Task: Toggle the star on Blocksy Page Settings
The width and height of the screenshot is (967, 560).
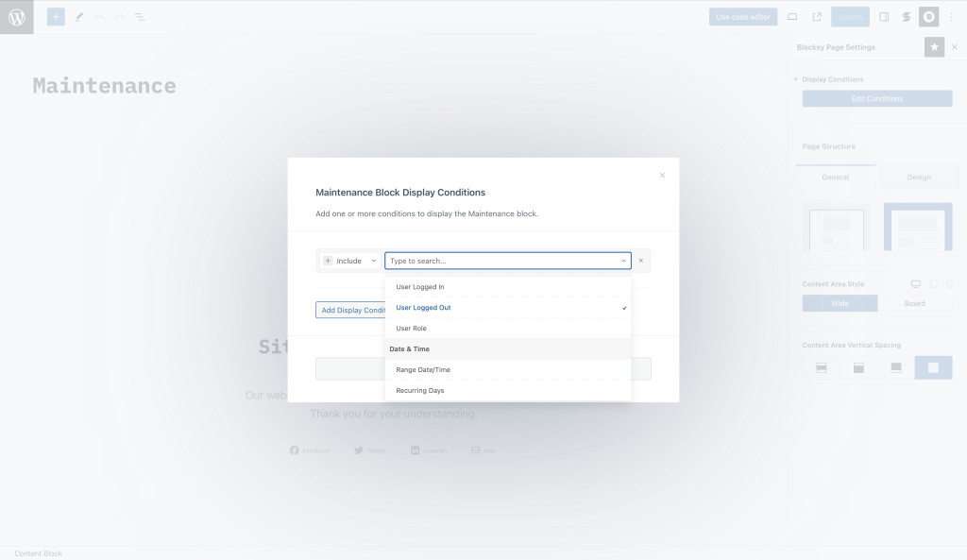Action: pos(934,46)
